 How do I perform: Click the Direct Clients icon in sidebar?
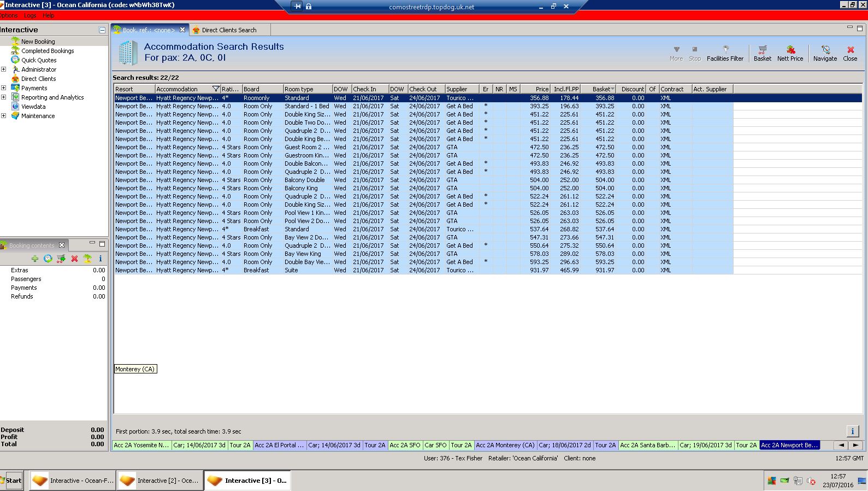(x=15, y=79)
